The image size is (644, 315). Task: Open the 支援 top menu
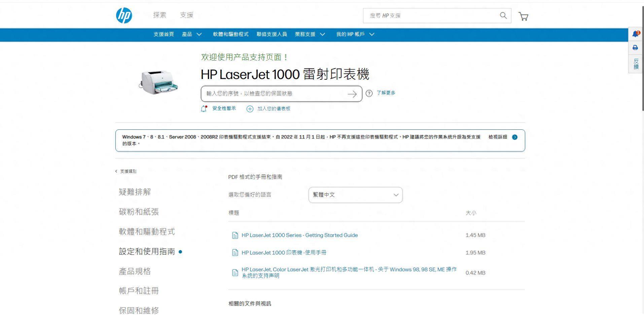(186, 15)
